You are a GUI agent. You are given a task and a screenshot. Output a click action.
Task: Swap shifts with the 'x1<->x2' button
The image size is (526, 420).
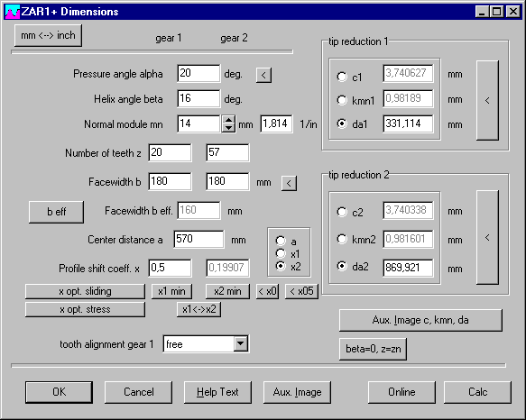click(x=198, y=309)
